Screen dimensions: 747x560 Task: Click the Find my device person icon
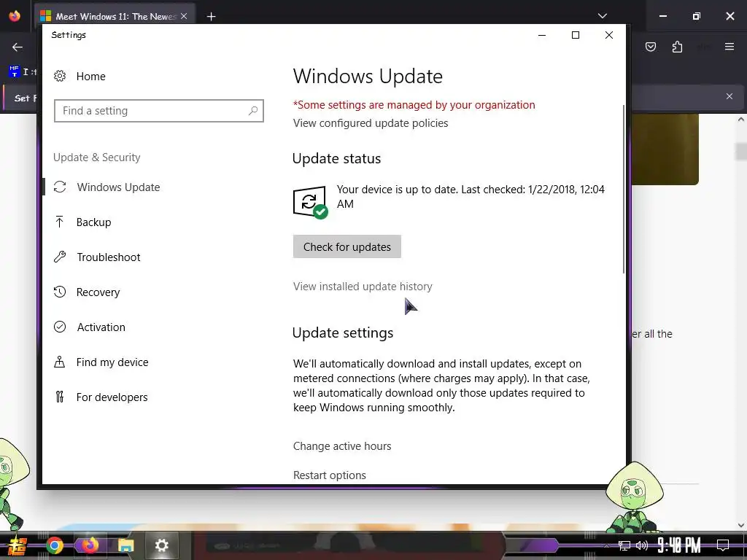click(x=60, y=362)
